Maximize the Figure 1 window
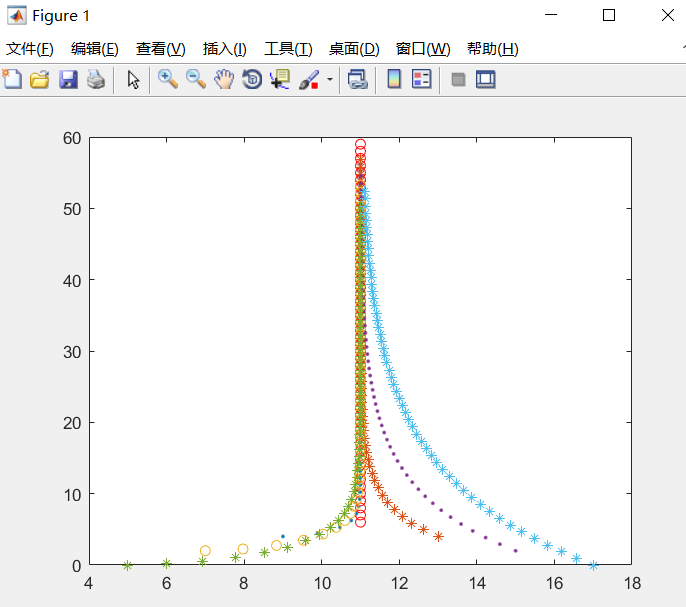Image resolution: width=686 pixels, height=607 pixels. tap(609, 15)
